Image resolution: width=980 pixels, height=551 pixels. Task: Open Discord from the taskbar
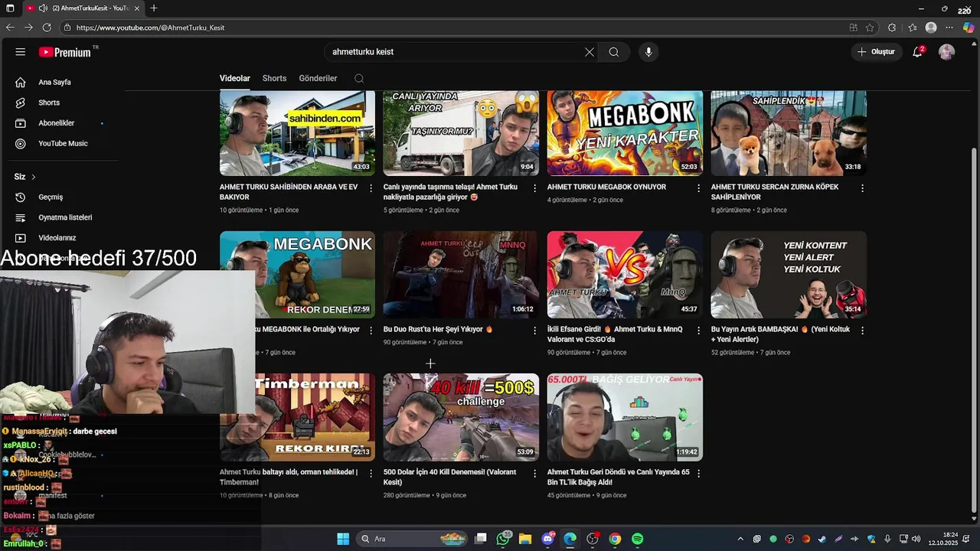[548, 539]
